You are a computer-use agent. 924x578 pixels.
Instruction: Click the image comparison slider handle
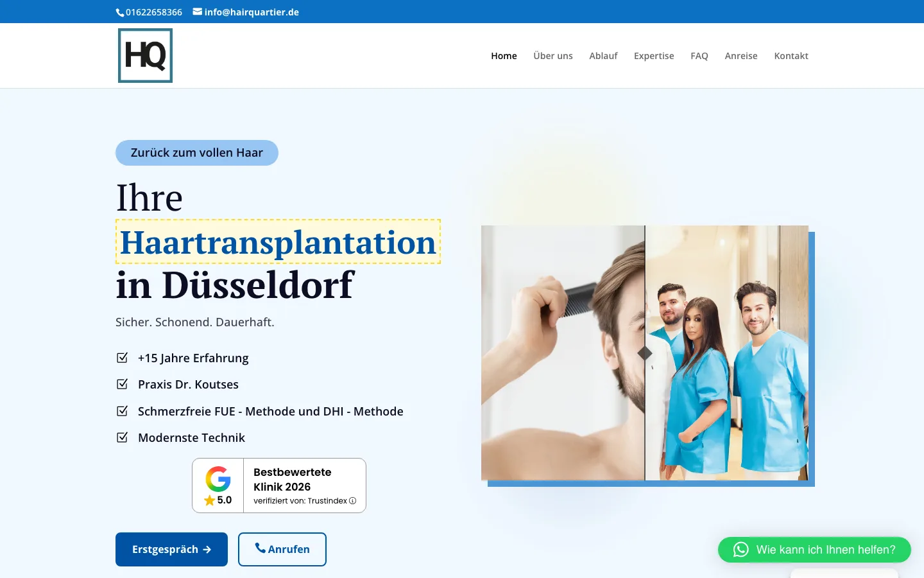[x=645, y=353]
